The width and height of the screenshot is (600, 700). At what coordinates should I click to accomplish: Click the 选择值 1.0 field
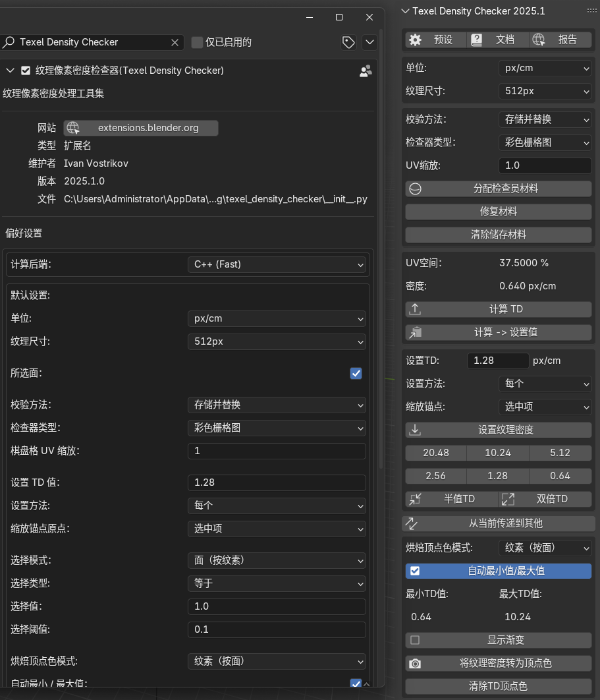[x=277, y=606]
